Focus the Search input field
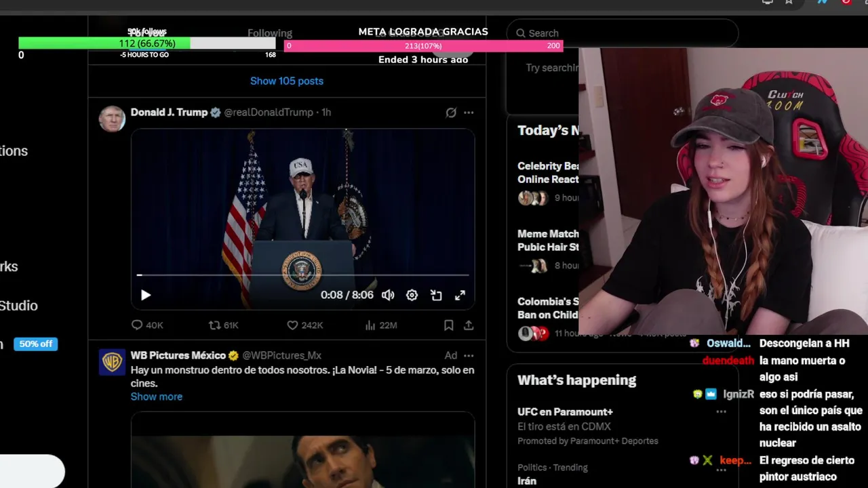Viewport: 868px width, 488px height. [x=623, y=33]
